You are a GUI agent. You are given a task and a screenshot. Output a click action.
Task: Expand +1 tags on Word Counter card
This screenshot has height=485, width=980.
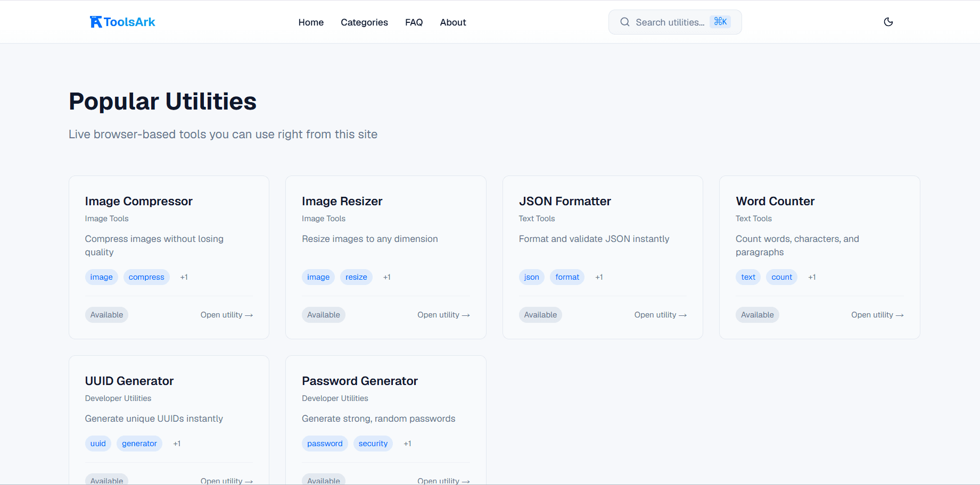click(x=812, y=277)
